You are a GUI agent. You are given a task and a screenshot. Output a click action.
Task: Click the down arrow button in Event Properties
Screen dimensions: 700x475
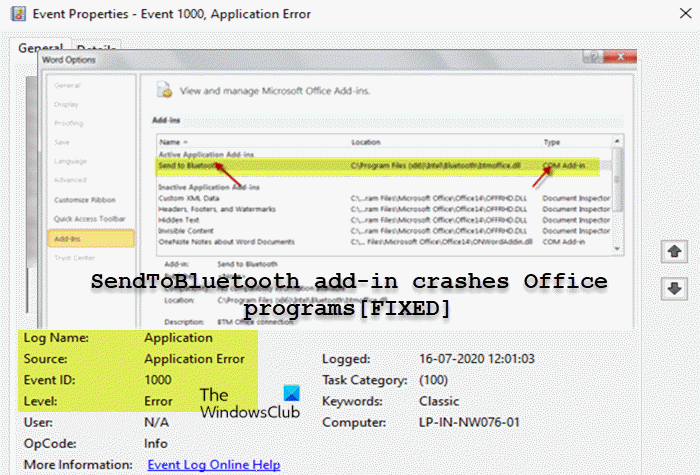[x=674, y=288]
